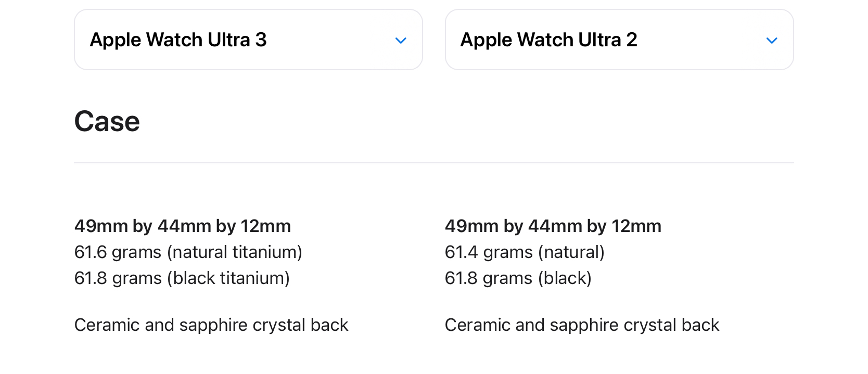868x374 pixels.
Task: Open the Apple Watch Ultra 2 dropdown
Action: tap(619, 40)
